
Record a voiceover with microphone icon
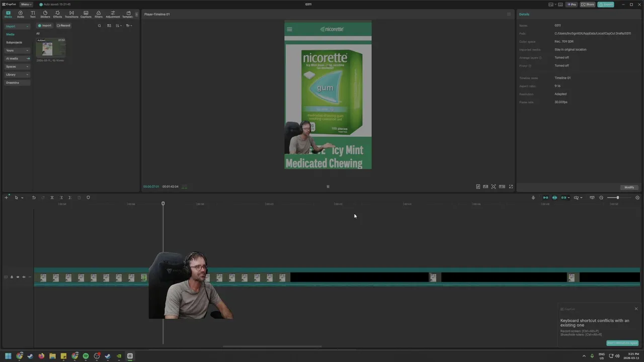pyautogui.click(x=533, y=198)
